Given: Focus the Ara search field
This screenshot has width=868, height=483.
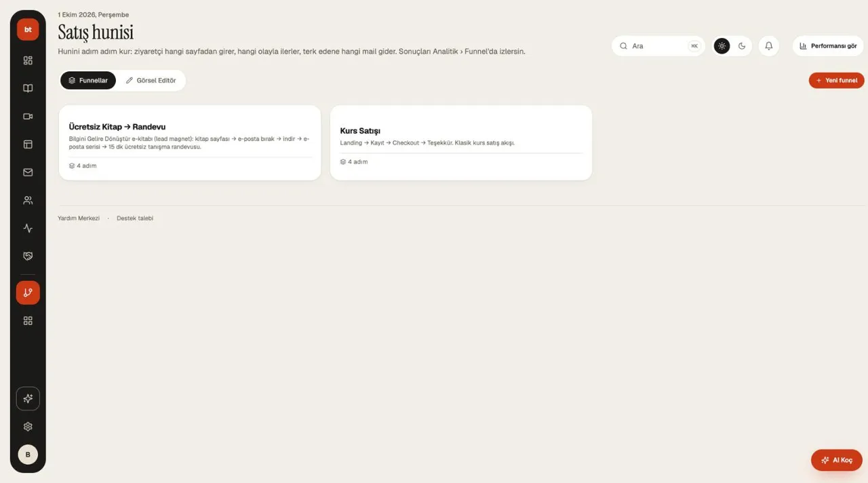Looking at the screenshot, I should click(658, 46).
